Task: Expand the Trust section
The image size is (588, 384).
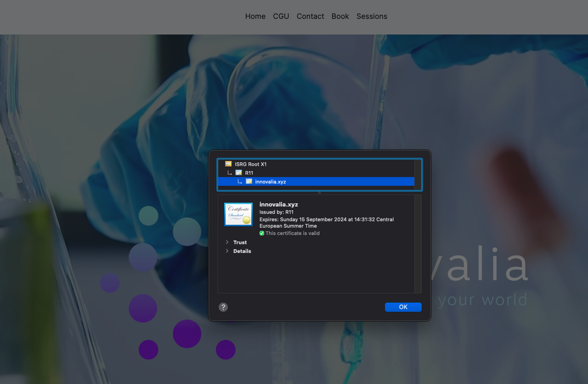Action: click(227, 242)
